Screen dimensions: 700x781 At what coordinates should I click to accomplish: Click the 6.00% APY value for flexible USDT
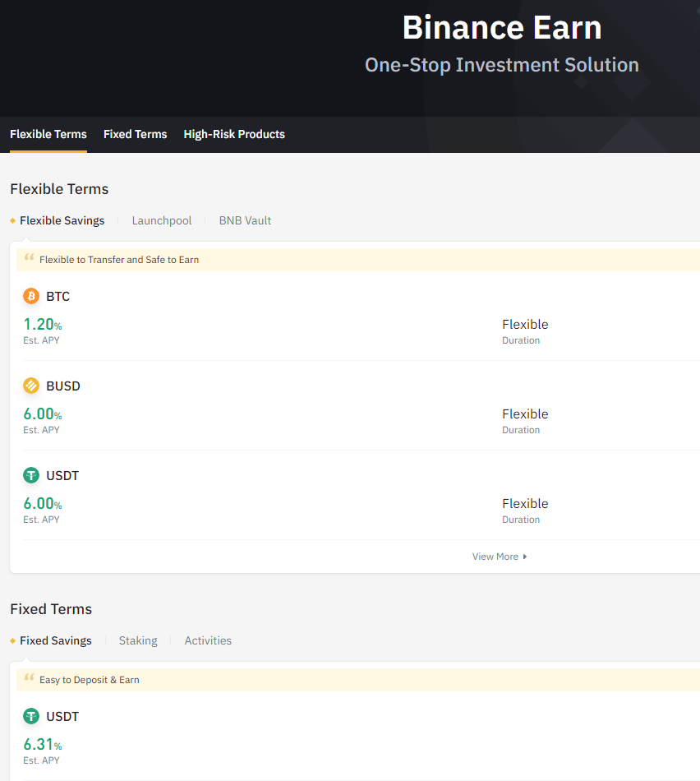point(43,504)
